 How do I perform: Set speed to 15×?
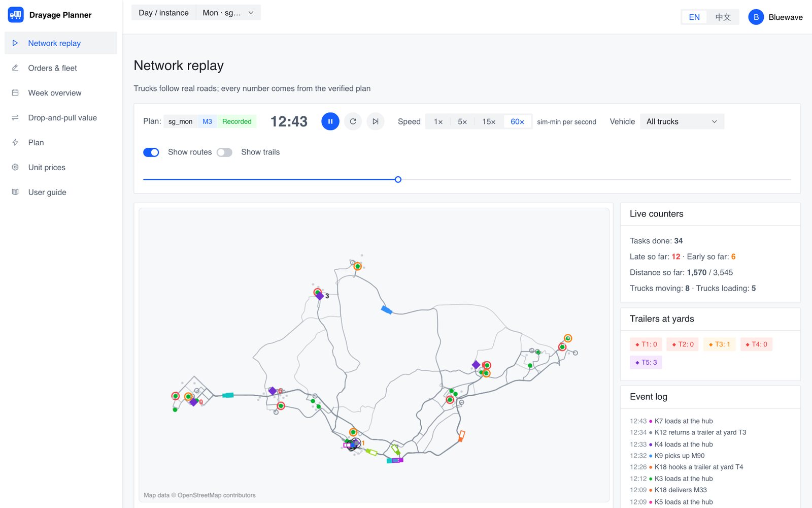[489, 122]
